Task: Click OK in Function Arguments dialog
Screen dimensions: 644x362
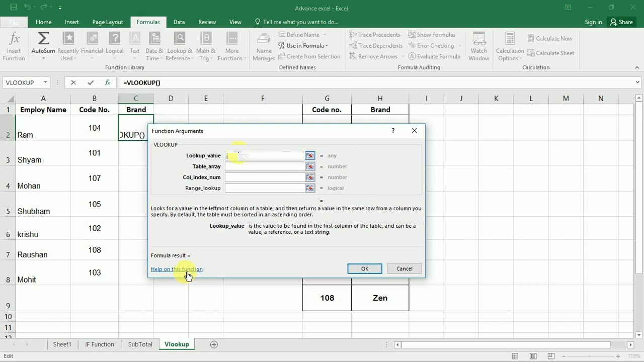Action: click(x=365, y=268)
